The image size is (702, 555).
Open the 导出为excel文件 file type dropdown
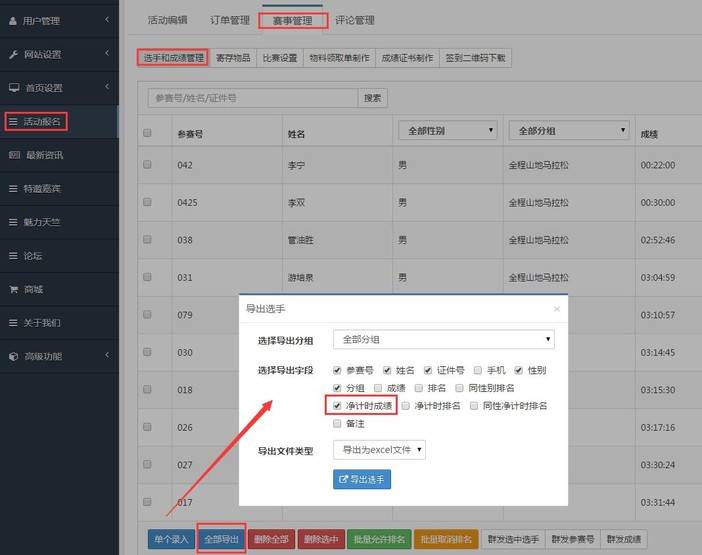tap(380, 450)
